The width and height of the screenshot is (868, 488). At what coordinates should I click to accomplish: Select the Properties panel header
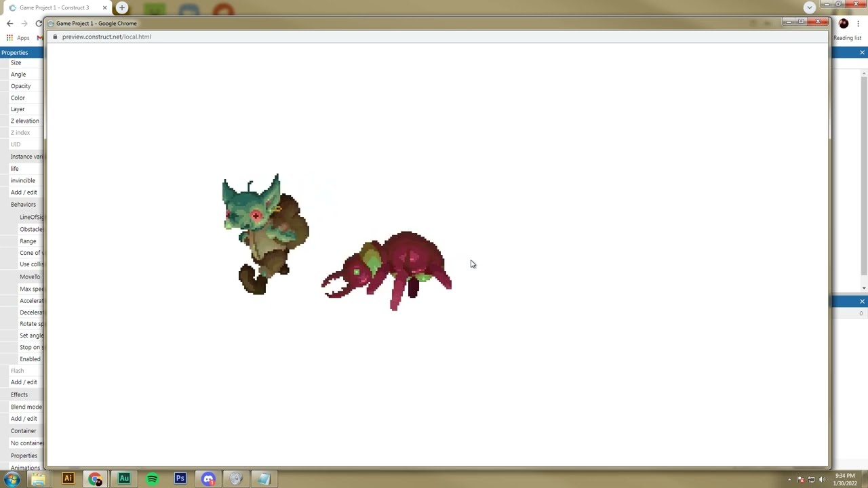[22, 52]
